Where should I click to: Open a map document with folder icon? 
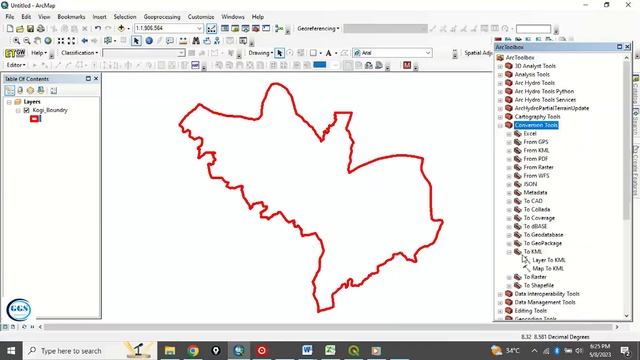20,29
